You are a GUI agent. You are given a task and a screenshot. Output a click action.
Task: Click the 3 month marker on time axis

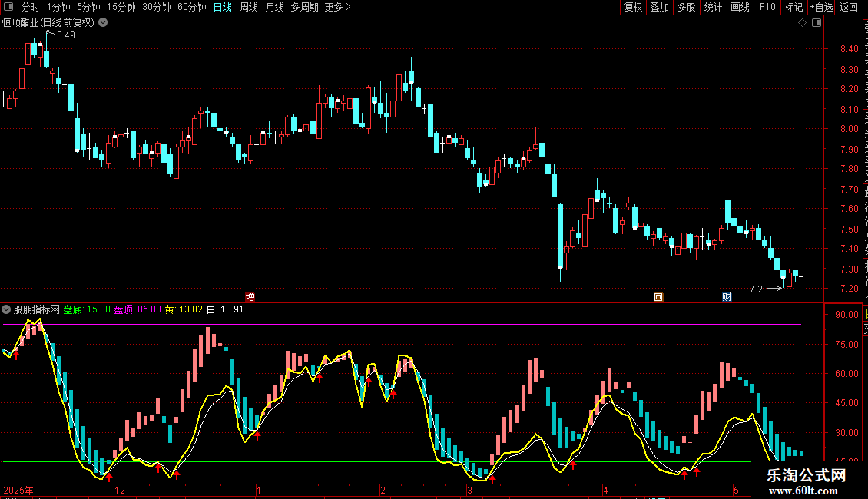(x=469, y=490)
